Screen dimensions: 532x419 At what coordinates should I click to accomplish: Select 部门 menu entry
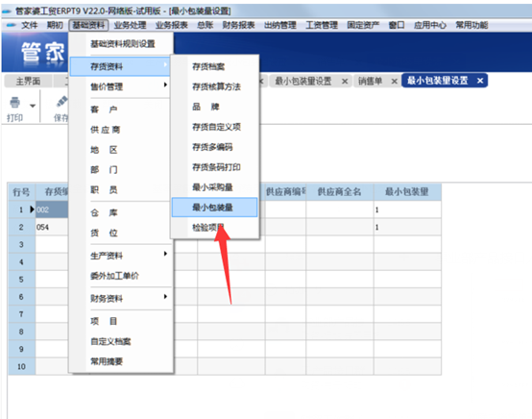tap(121, 170)
